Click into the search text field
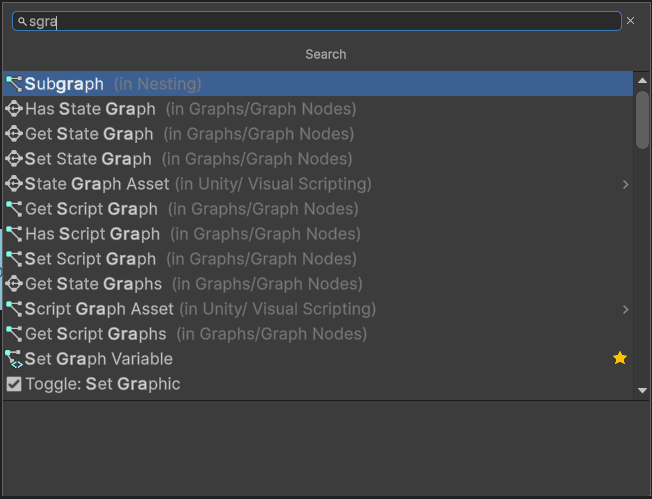 tap(320, 21)
